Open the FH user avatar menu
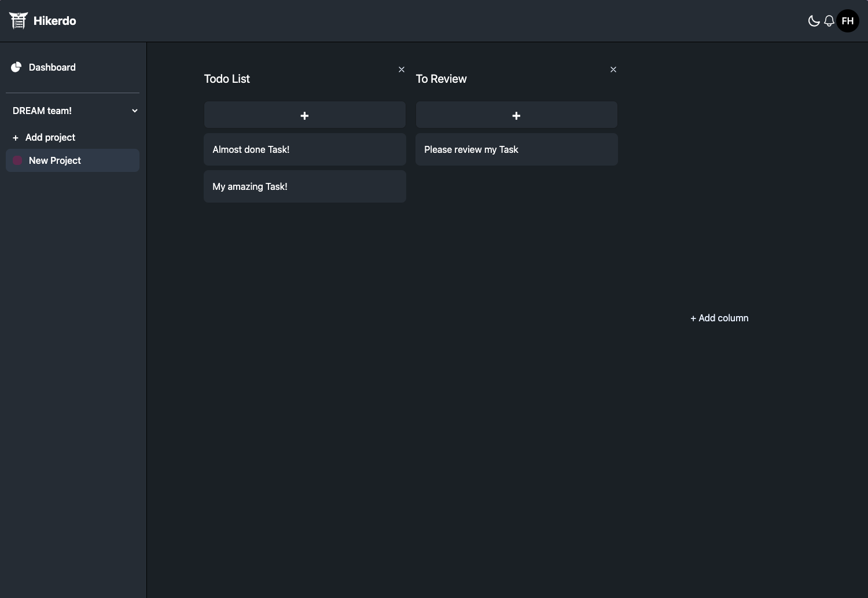868x598 pixels. click(848, 21)
